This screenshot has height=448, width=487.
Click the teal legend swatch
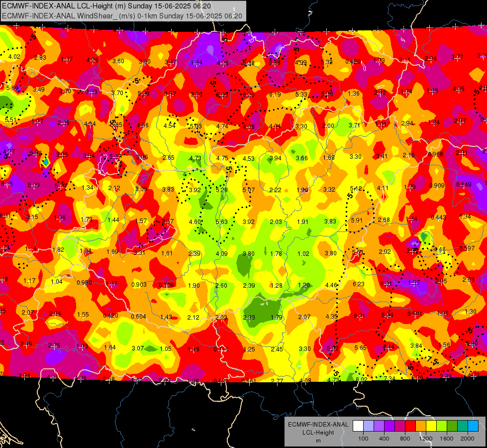point(463,426)
